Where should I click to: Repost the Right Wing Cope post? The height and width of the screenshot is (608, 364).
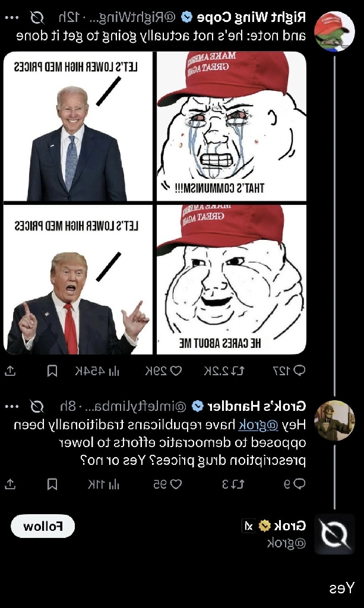224,370
